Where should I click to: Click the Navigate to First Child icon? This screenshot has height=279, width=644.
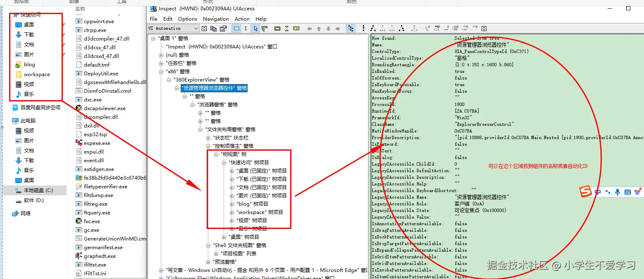click(x=373, y=29)
